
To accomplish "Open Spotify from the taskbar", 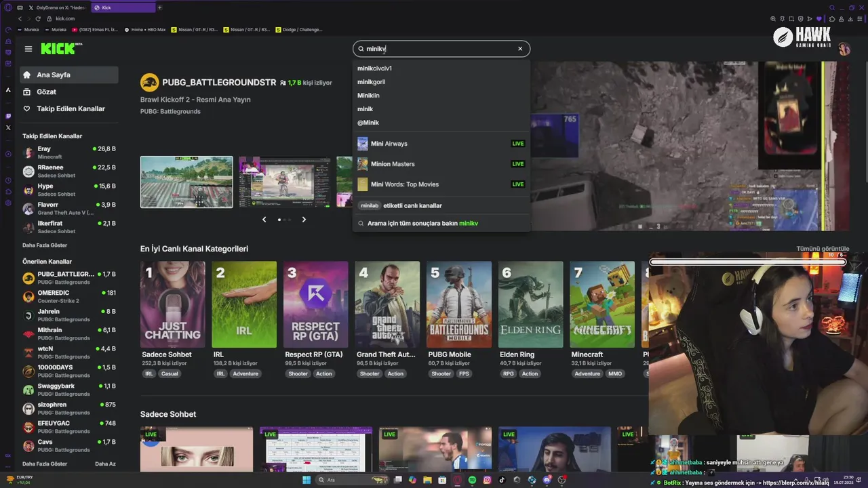I will tap(472, 480).
